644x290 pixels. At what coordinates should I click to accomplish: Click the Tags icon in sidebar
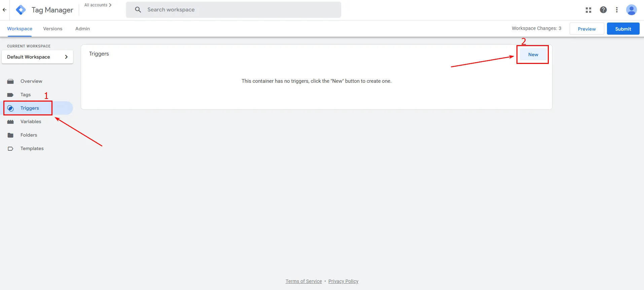[10, 95]
